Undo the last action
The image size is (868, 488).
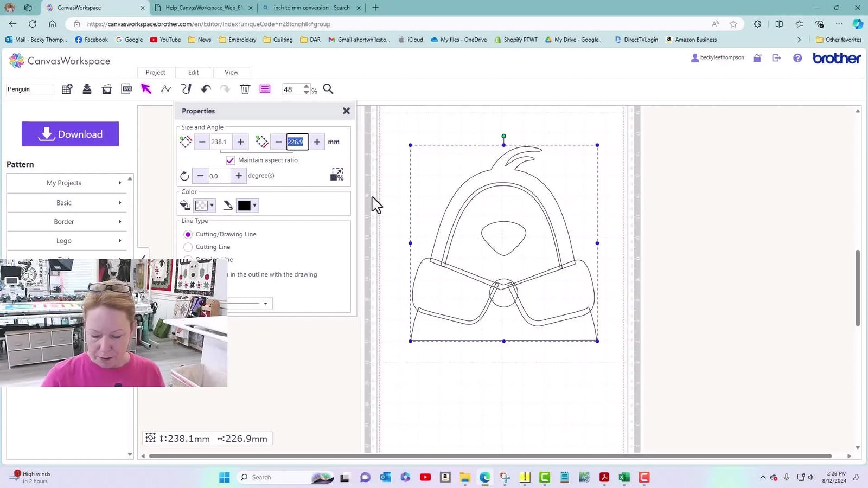point(205,89)
